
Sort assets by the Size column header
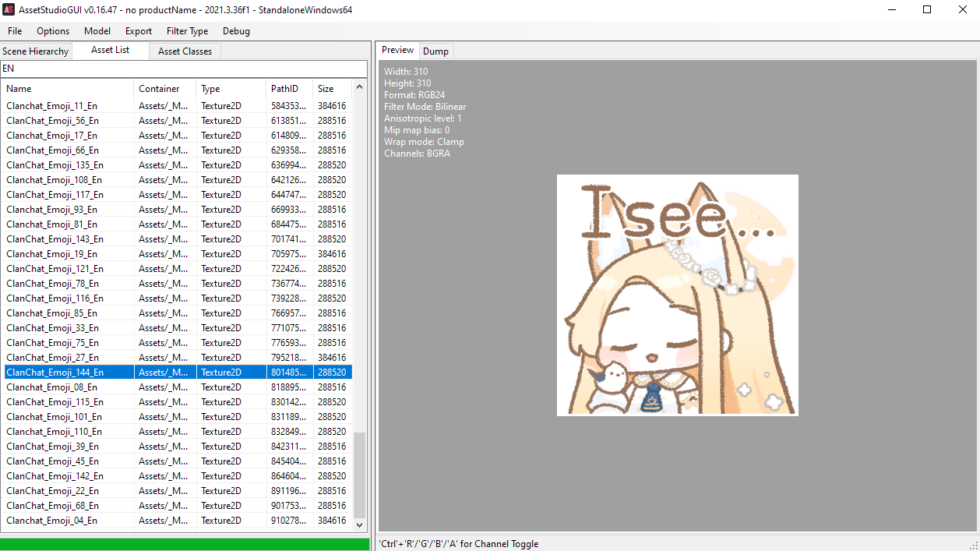click(x=333, y=89)
